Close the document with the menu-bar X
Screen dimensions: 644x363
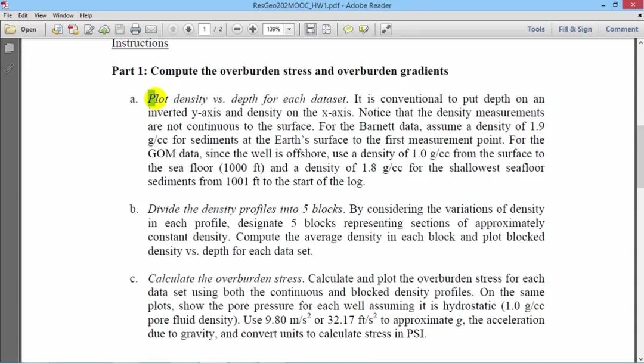[640, 15]
